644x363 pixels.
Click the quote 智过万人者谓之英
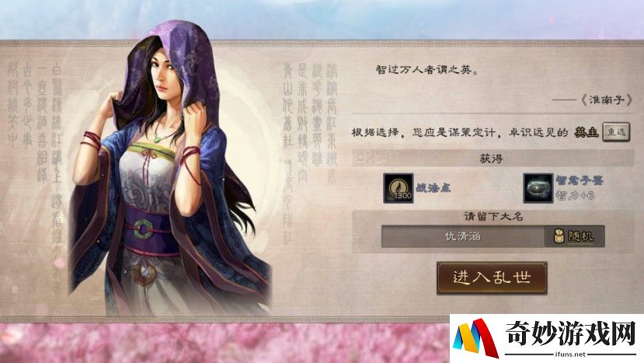427,69
